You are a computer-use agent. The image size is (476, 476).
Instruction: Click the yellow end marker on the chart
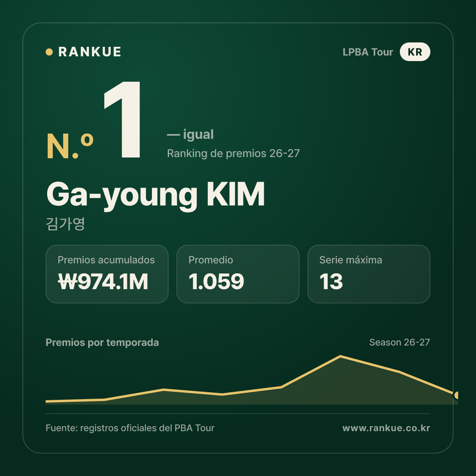pos(456,395)
